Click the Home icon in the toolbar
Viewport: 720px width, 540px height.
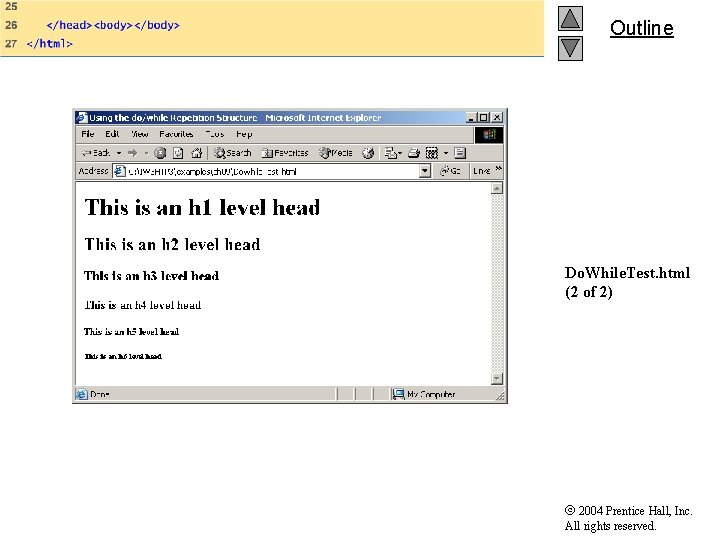(x=197, y=153)
